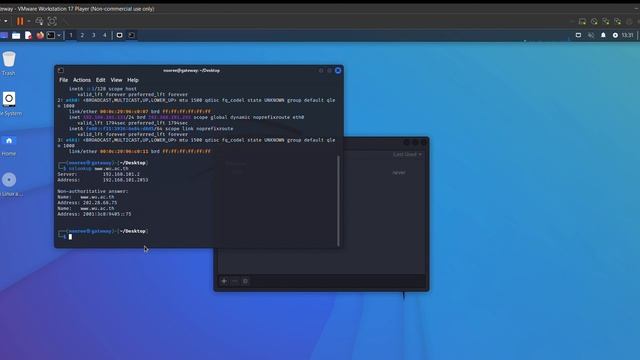Click the muted volume tray icon

point(591,36)
